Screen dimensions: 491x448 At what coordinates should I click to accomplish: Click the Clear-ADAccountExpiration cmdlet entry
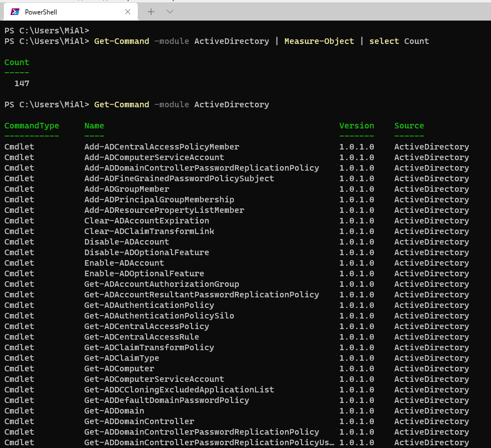(x=147, y=221)
